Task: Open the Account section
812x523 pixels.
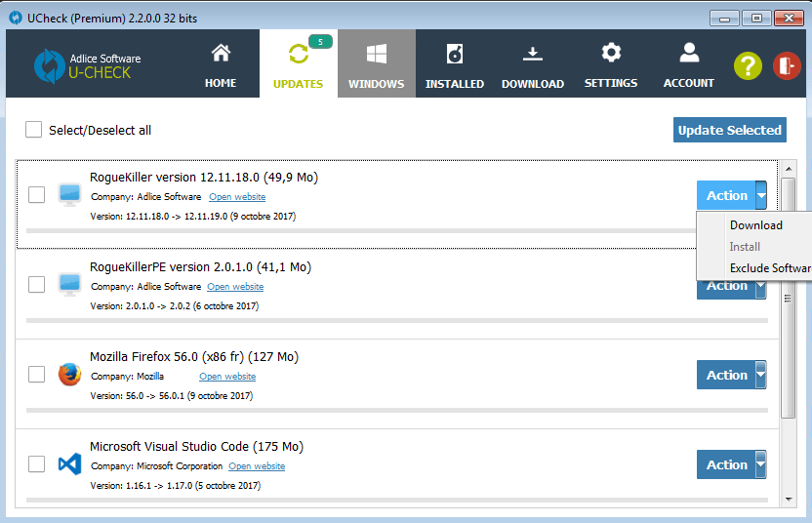Action: coord(689,65)
